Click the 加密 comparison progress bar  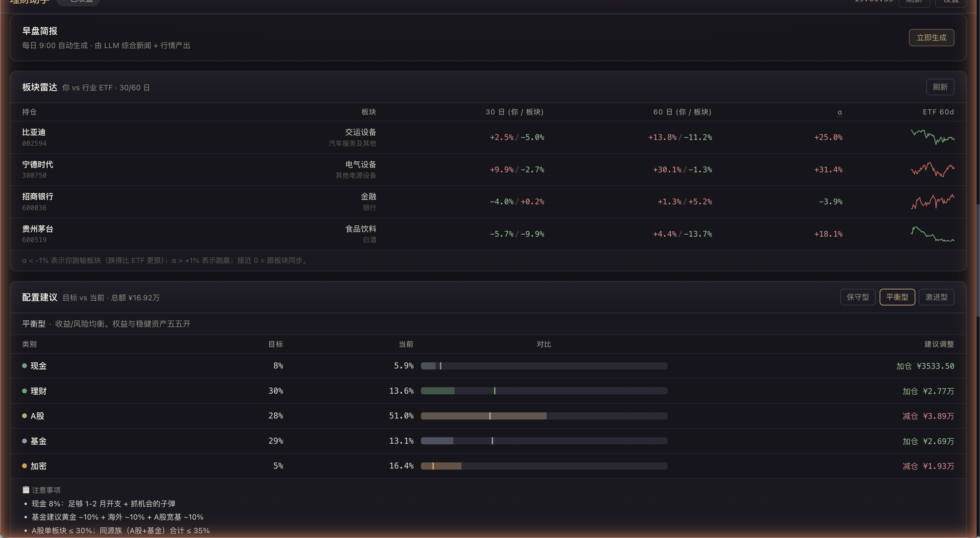(x=544, y=466)
